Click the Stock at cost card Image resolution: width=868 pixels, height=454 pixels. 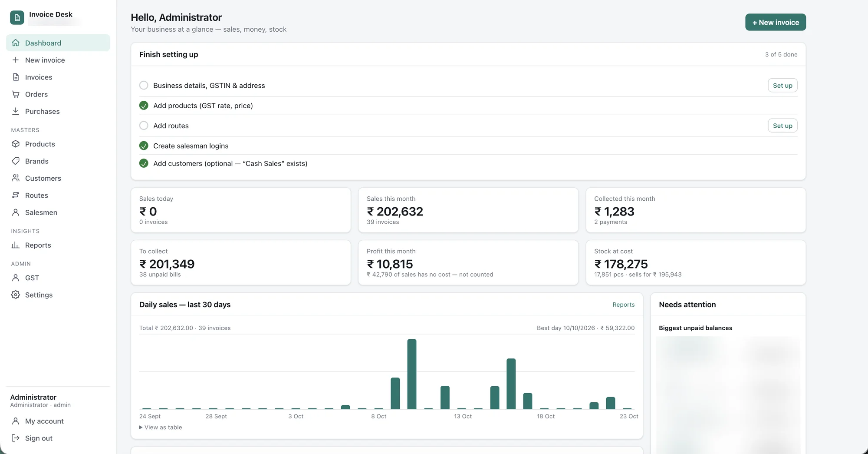(x=696, y=263)
